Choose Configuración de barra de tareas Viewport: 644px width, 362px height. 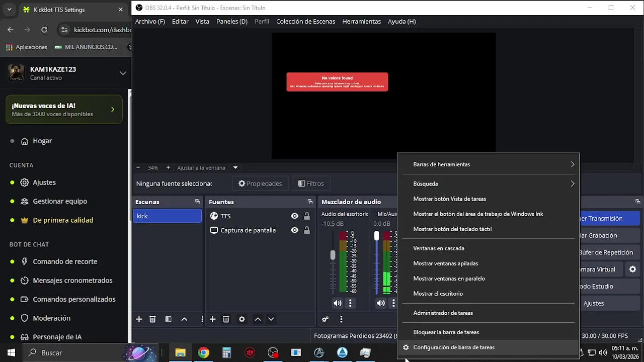[x=488, y=347]
